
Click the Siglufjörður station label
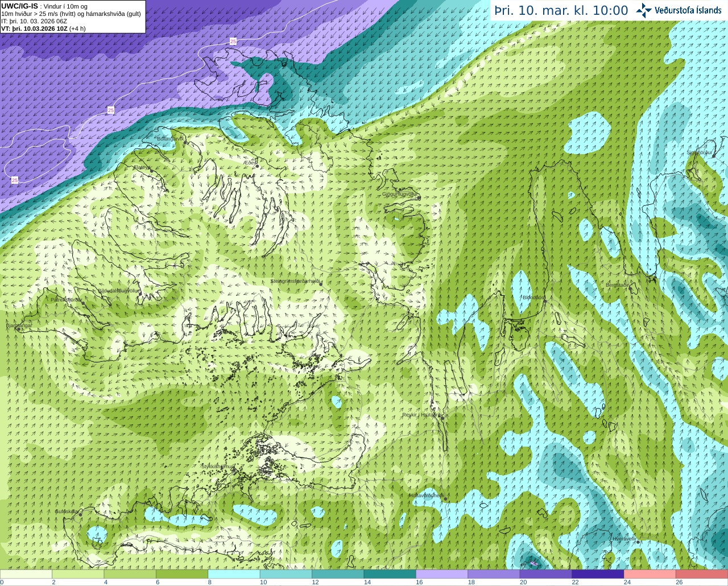[699, 152]
